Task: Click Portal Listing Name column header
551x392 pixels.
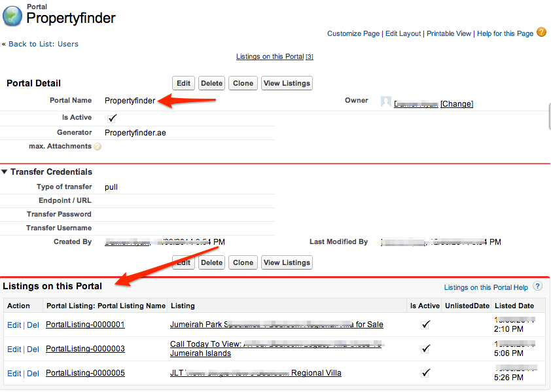Action: click(106, 306)
